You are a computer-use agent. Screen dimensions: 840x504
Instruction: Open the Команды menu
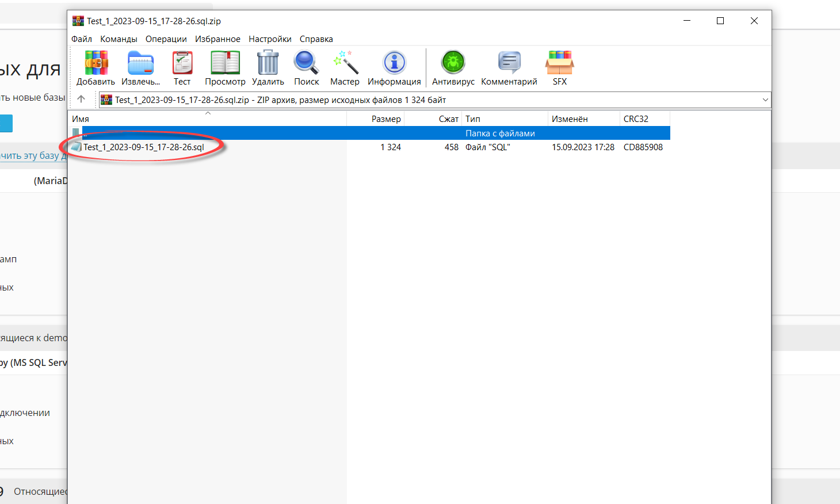pyautogui.click(x=119, y=39)
